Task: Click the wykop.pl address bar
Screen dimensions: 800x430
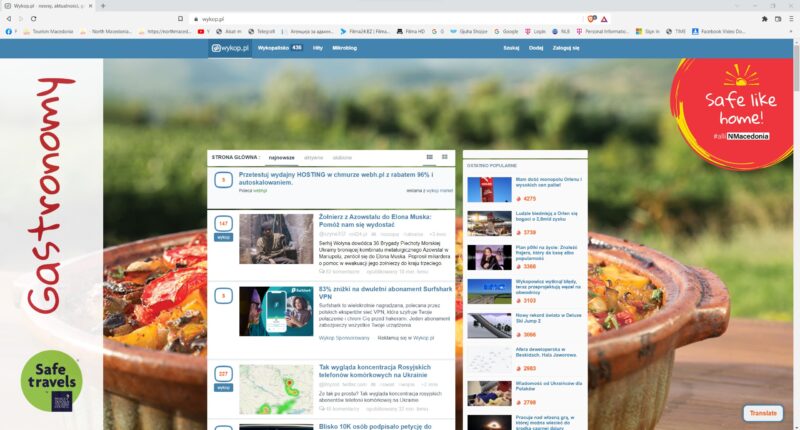Action: [388, 19]
